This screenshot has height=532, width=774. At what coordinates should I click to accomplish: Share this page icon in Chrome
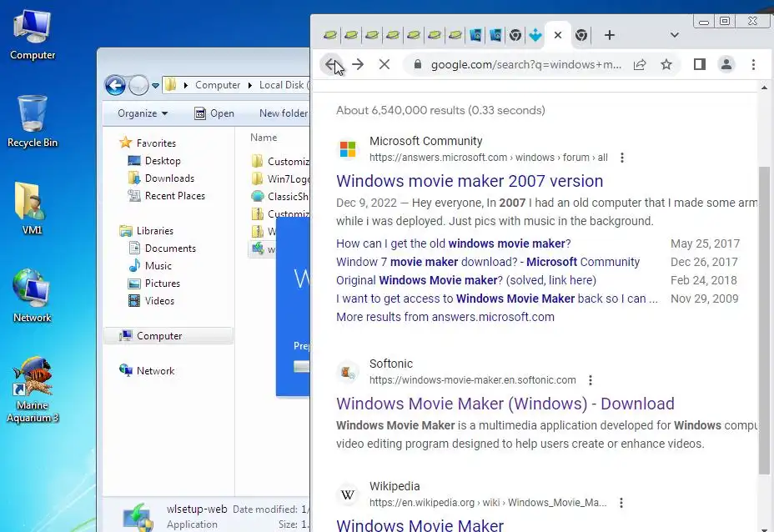[640, 65]
